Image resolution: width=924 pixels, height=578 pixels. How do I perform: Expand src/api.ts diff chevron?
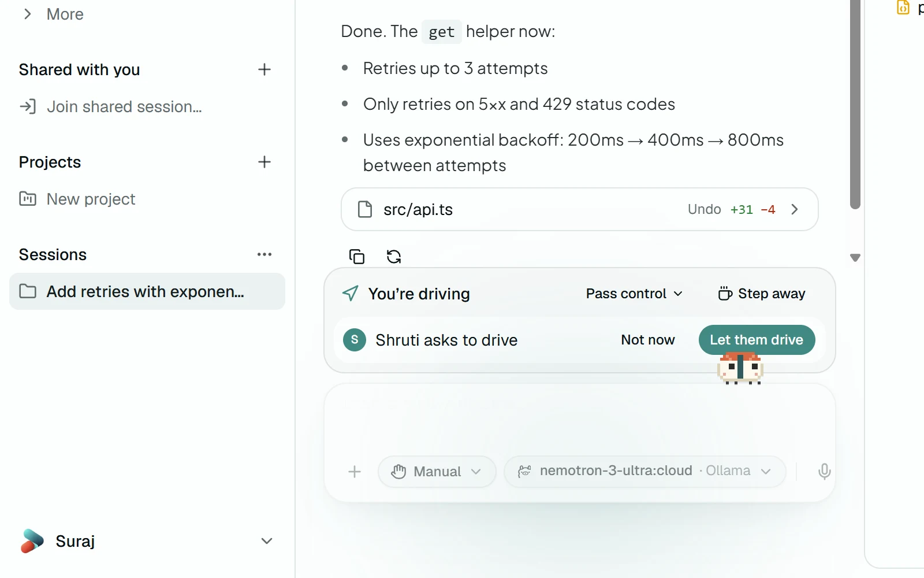(x=795, y=209)
